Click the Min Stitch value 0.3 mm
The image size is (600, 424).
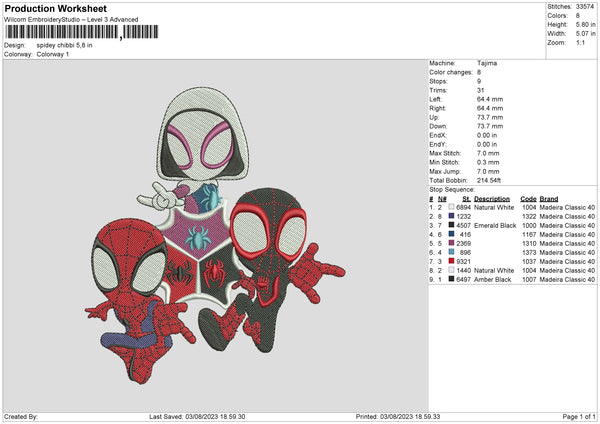(488, 162)
